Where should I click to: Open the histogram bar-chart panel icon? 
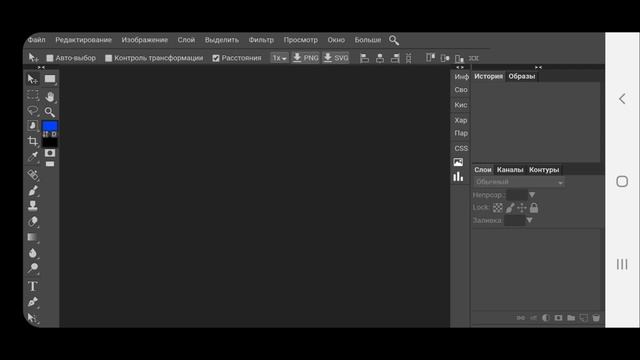click(x=458, y=176)
